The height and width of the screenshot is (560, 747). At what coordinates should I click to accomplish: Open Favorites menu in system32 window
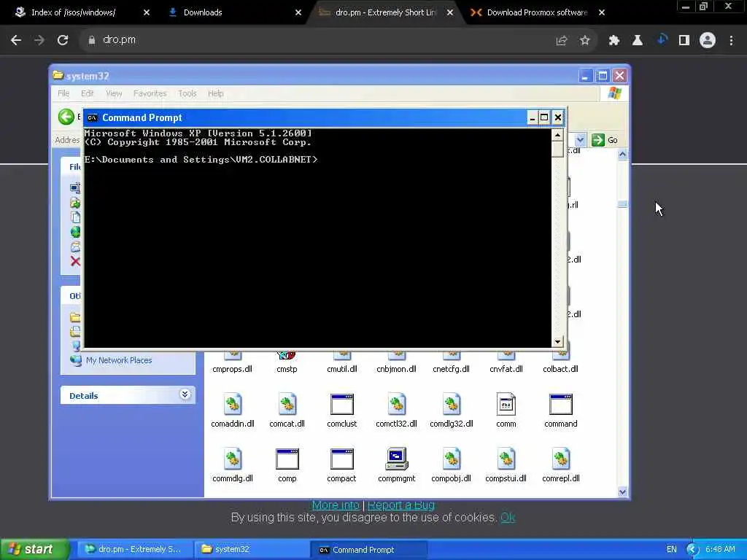click(150, 93)
